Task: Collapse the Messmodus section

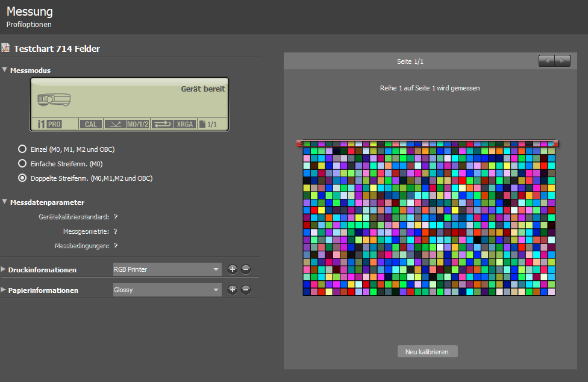Action: [5, 70]
